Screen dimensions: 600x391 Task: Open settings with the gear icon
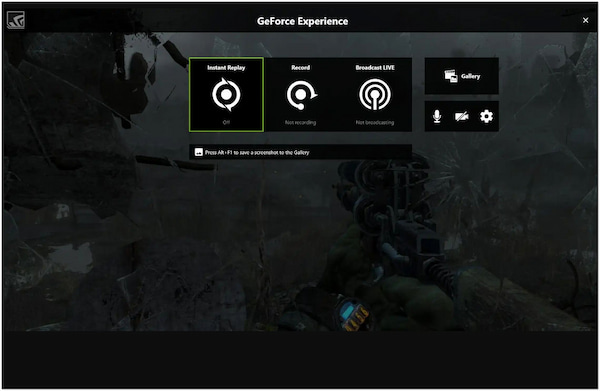[x=486, y=116]
